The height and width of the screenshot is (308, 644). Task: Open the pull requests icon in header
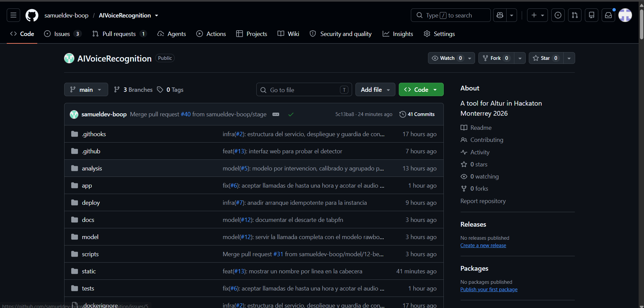point(575,15)
